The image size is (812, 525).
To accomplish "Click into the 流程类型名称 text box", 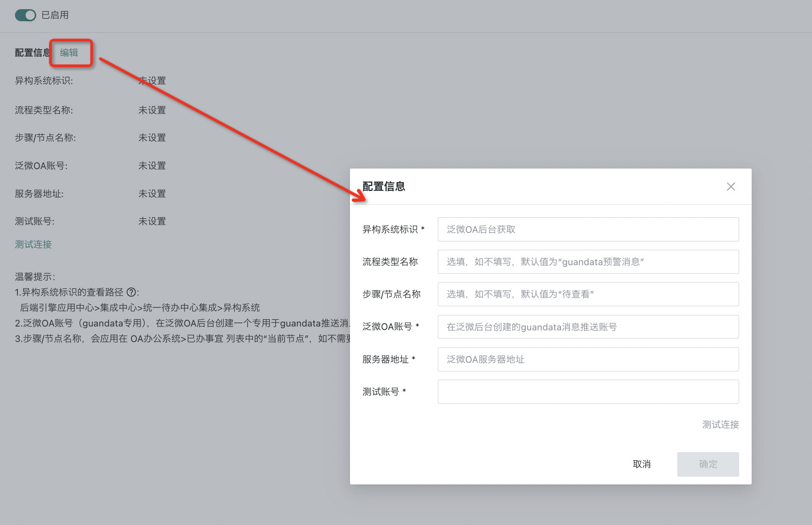I will click(x=588, y=262).
